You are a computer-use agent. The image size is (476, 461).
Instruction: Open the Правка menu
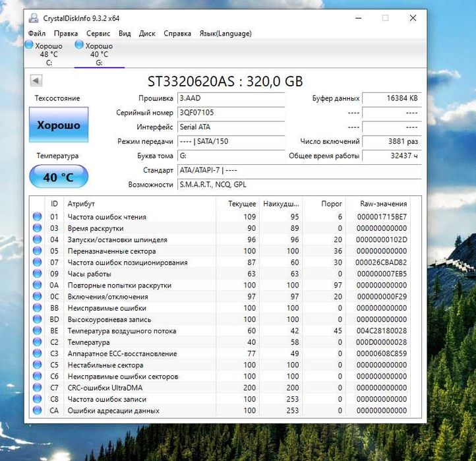tap(66, 34)
